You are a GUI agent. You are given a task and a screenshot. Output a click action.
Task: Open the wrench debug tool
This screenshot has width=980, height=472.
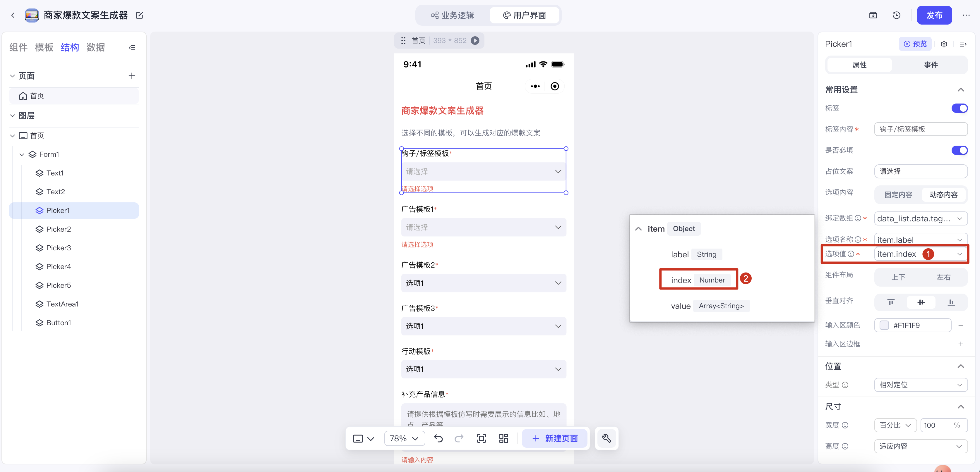606,439
